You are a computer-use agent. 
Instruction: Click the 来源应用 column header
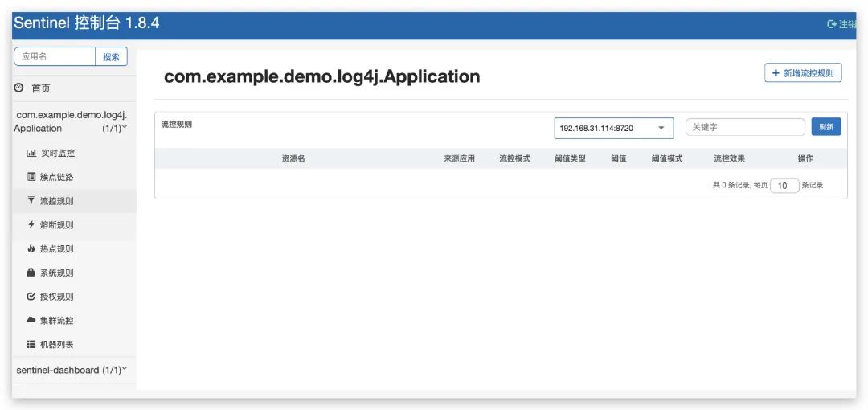click(460, 158)
